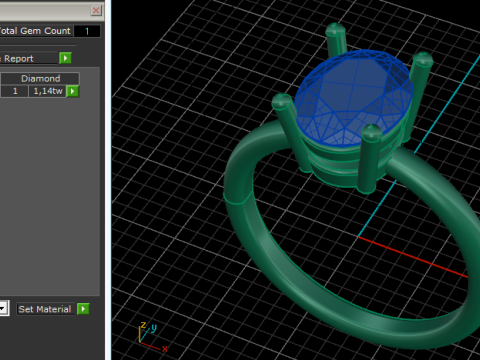The width and height of the screenshot is (480, 360).
Task: Click the diamond quantity cell showing 1
Action: (15, 91)
